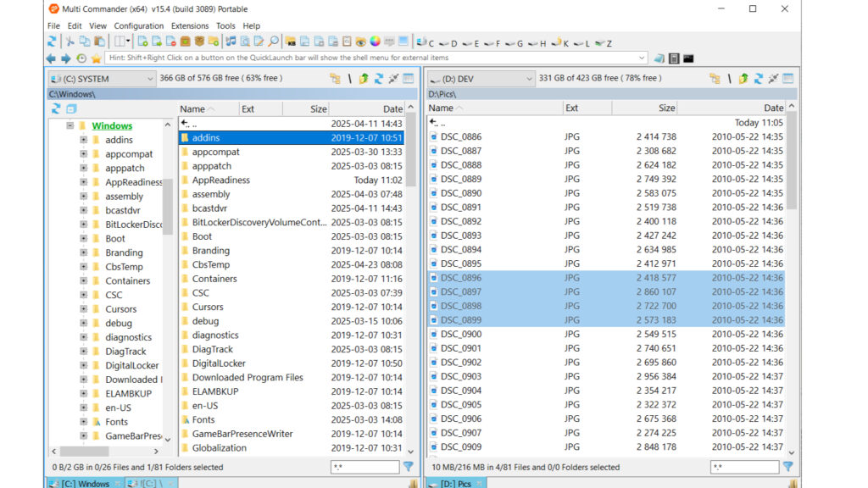Open the Tools menu
The height and width of the screenshot is (488, 868).
(x=225, y=25)
